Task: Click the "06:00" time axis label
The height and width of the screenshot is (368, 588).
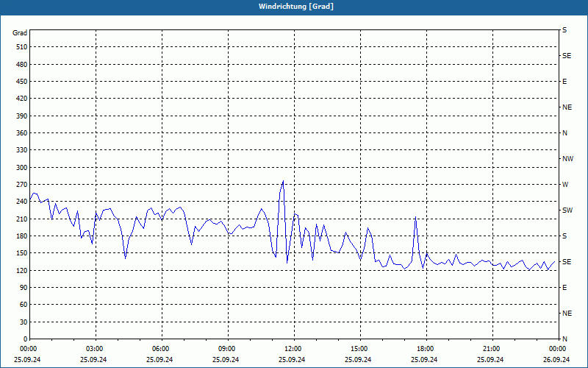Action: [162, 349]
